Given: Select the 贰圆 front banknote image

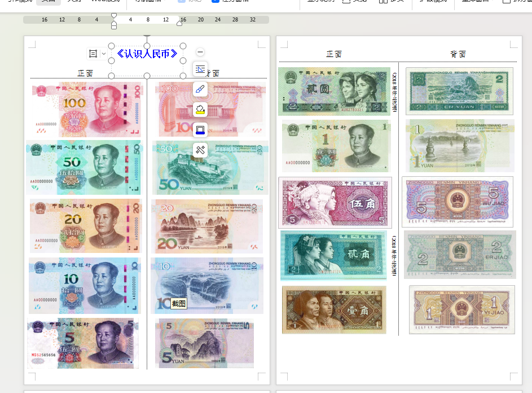Looking at the screenshot, I should 334,91.
